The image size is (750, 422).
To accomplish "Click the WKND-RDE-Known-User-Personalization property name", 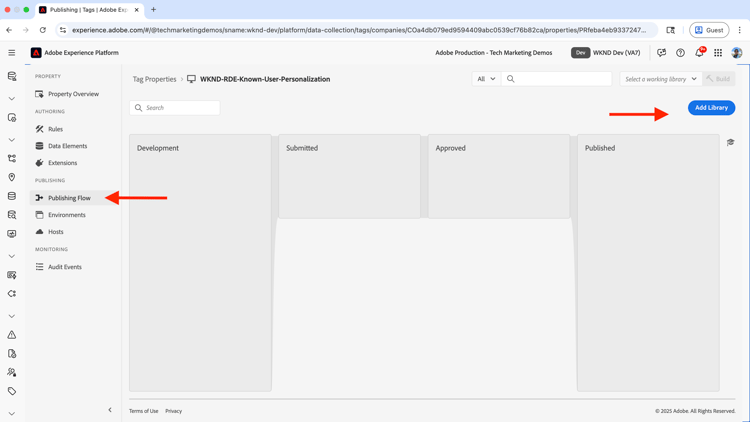I will pyautogui.click(x=265, y=79).
